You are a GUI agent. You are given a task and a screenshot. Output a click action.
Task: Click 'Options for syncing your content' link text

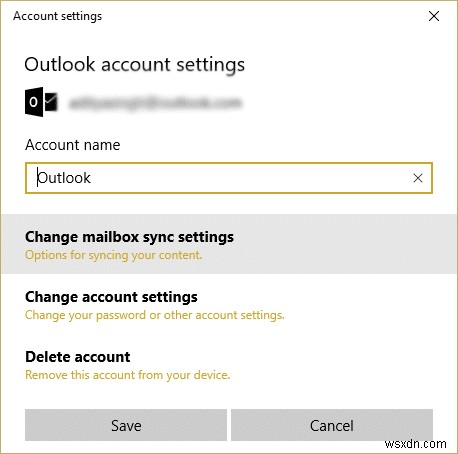114,255
